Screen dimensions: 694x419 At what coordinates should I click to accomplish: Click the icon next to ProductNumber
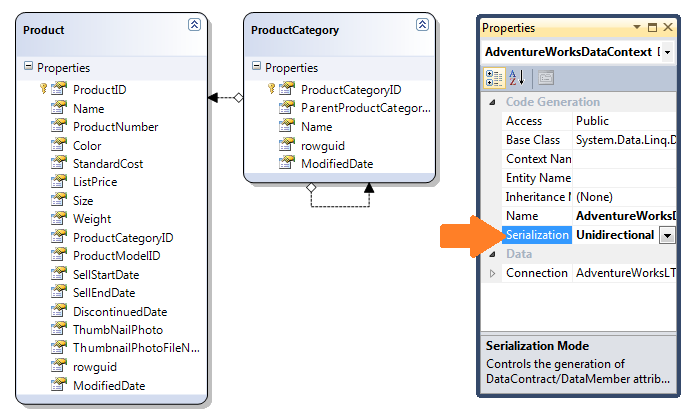[59, 126]
